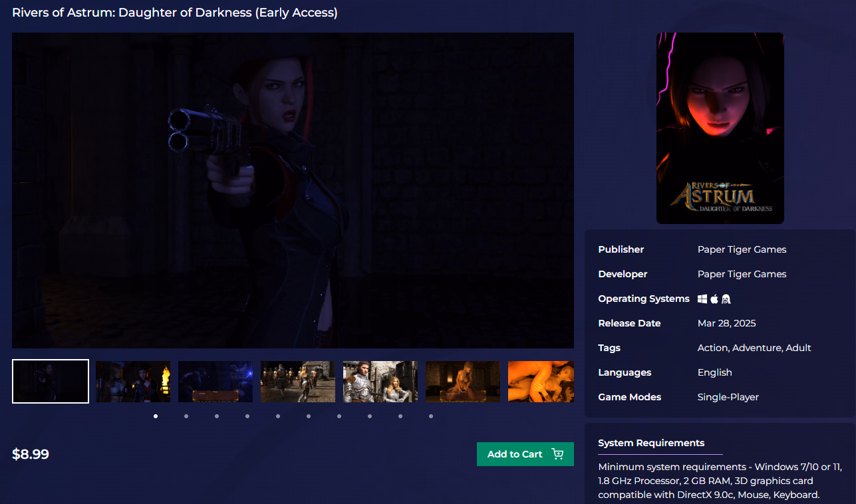Select the Adult tag
Image resolution: width=856 pixels, height=504 pixels.
coord(798,348)
